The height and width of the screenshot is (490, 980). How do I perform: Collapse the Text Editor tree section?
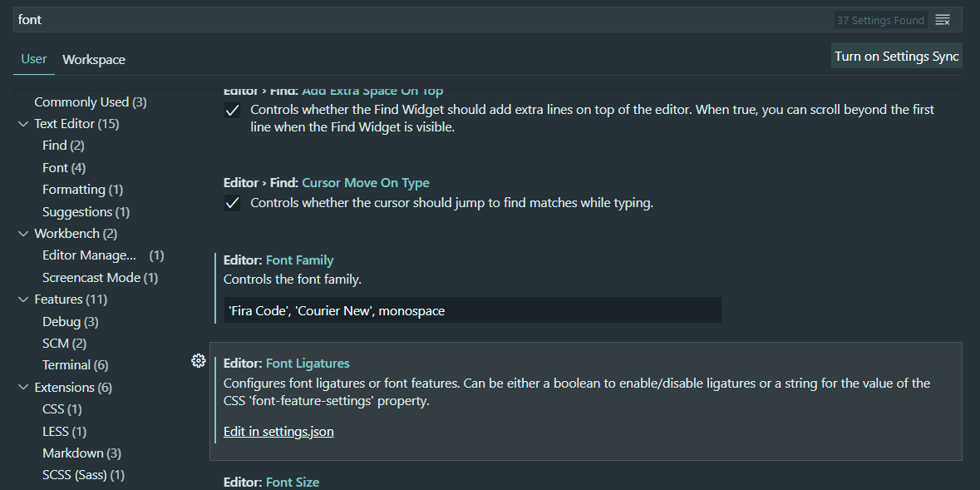(23, 124)
